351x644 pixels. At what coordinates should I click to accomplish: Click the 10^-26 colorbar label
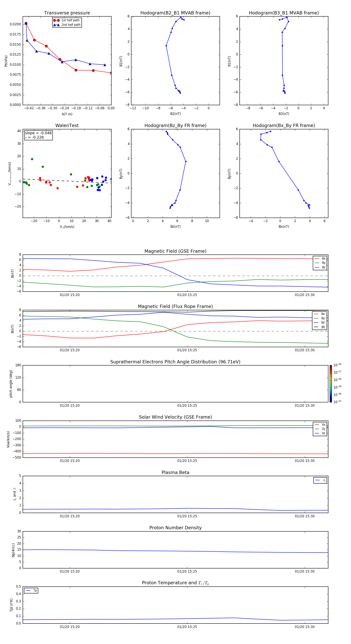337,365
